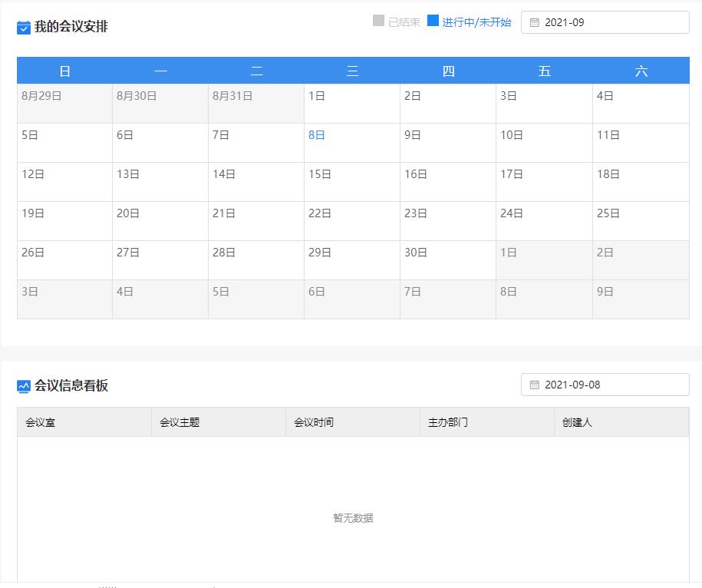Click the gray 已结束 legend square

377,21
